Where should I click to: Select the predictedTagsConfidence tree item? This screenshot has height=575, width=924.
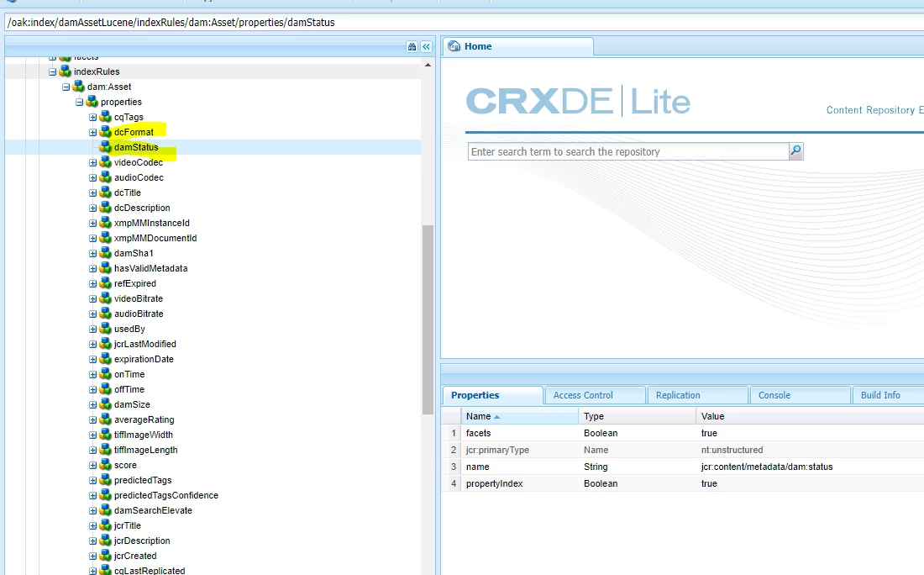pos(166,495)
